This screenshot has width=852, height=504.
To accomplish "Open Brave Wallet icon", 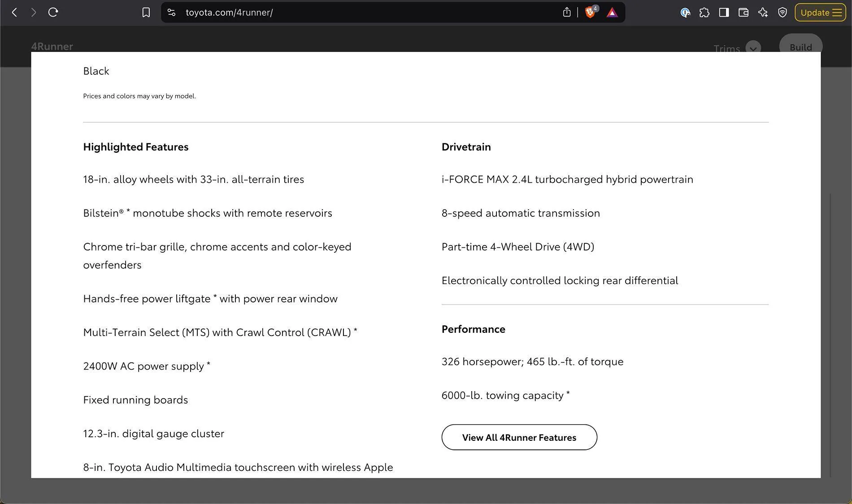I will [x=743, y=13].
